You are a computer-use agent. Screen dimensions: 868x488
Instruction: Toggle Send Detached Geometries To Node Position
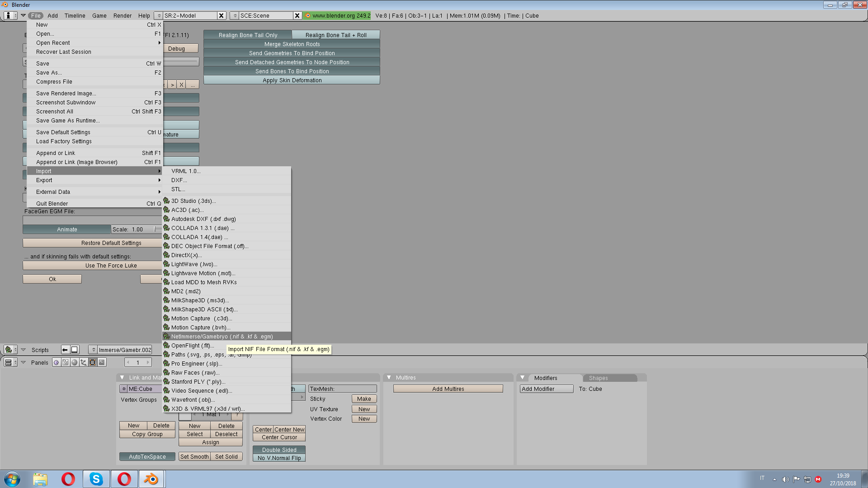tap(292, 62)
